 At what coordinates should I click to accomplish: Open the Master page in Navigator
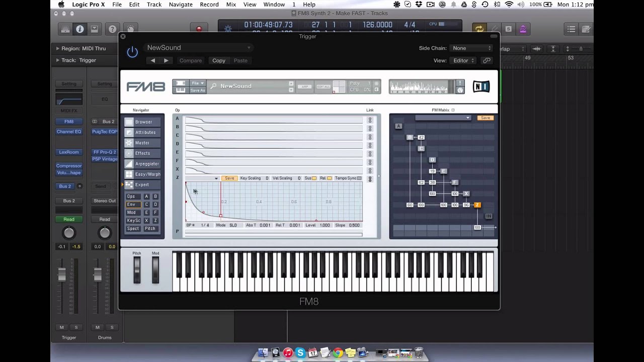(143, 143)
